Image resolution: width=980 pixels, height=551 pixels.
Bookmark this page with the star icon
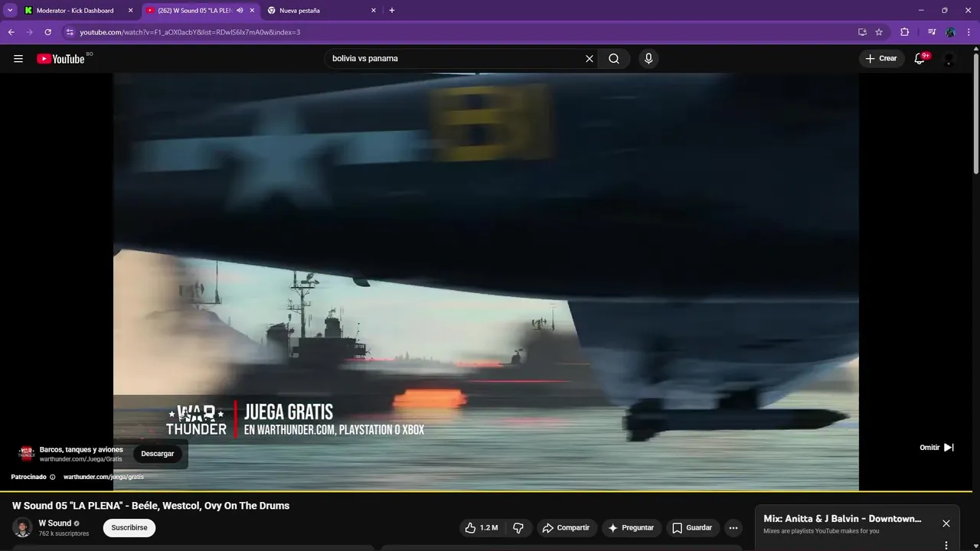click(x=879, y=32)
